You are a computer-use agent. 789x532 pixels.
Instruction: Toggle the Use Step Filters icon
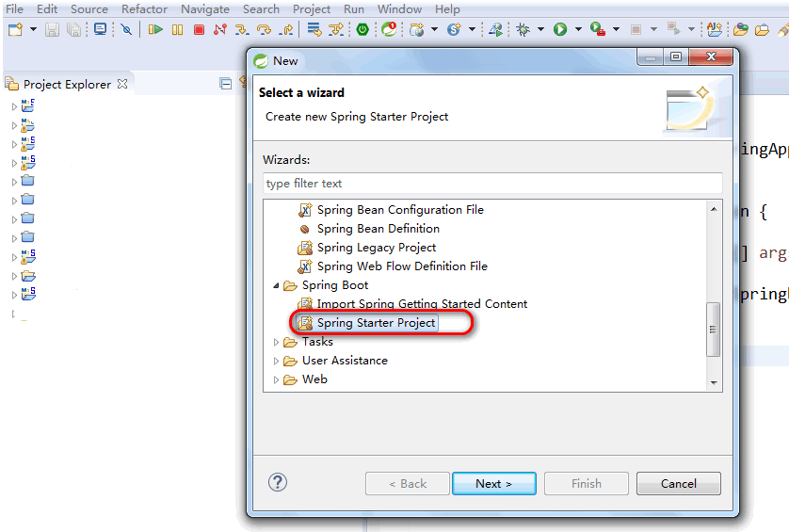335,30
